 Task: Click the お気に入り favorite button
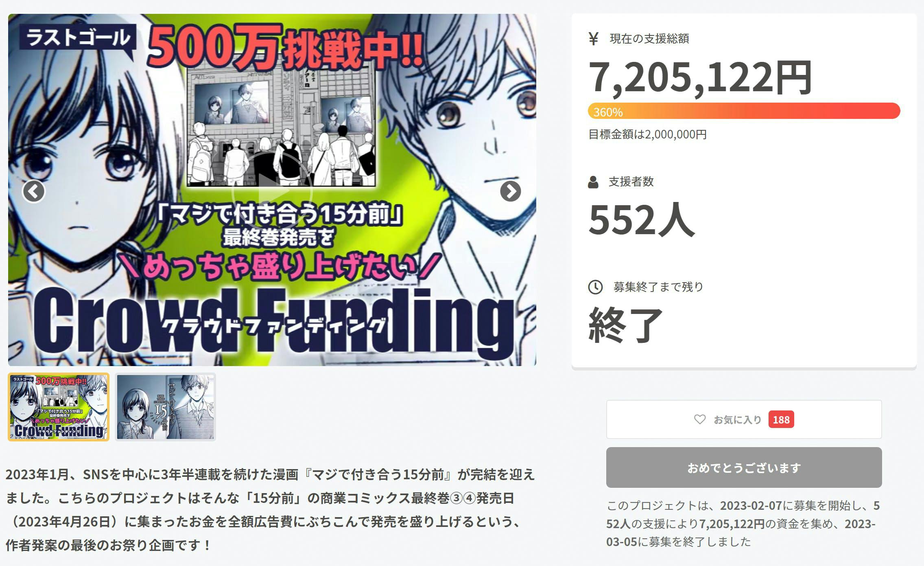[x=744, y=419]
